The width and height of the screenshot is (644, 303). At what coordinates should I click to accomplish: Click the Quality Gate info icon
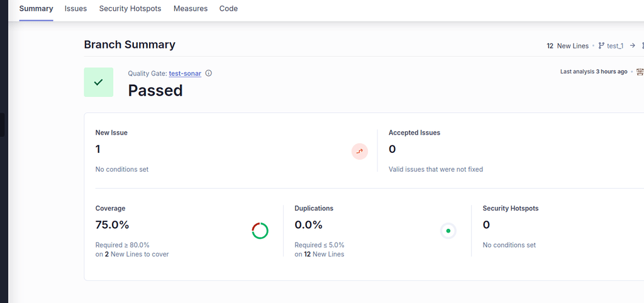point(209,74)
